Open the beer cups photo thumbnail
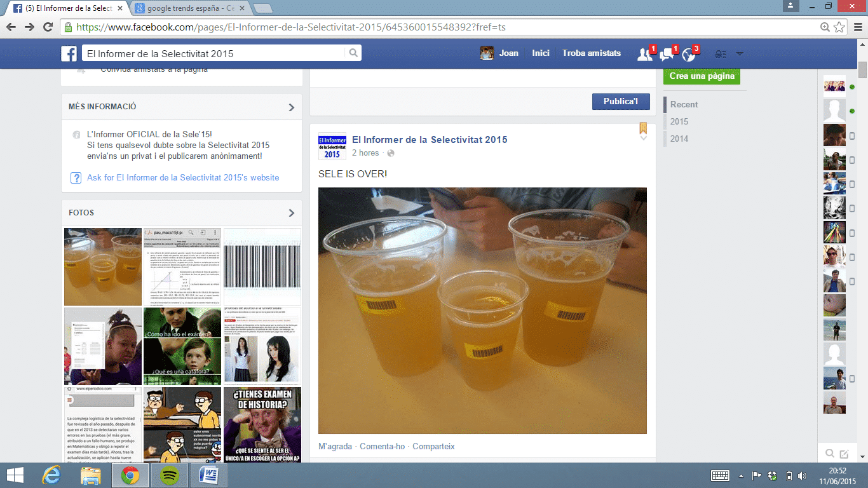The image size is (868, 488). coord(103,267)
